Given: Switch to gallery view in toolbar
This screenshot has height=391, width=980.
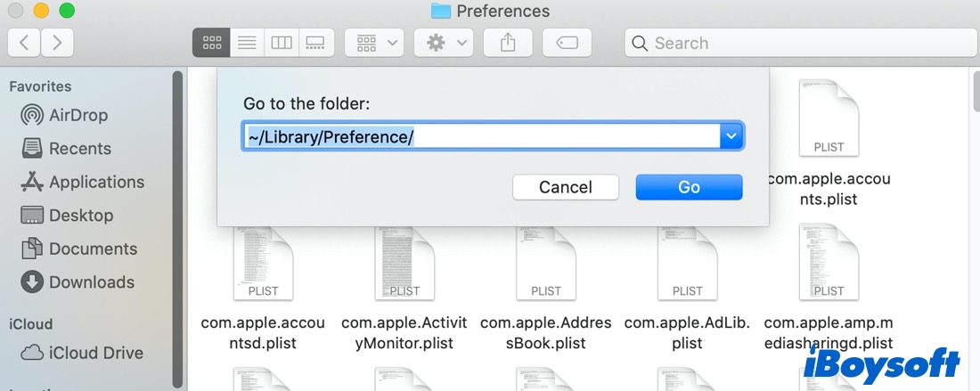Looking at the screenshot, I should (315, 43).
